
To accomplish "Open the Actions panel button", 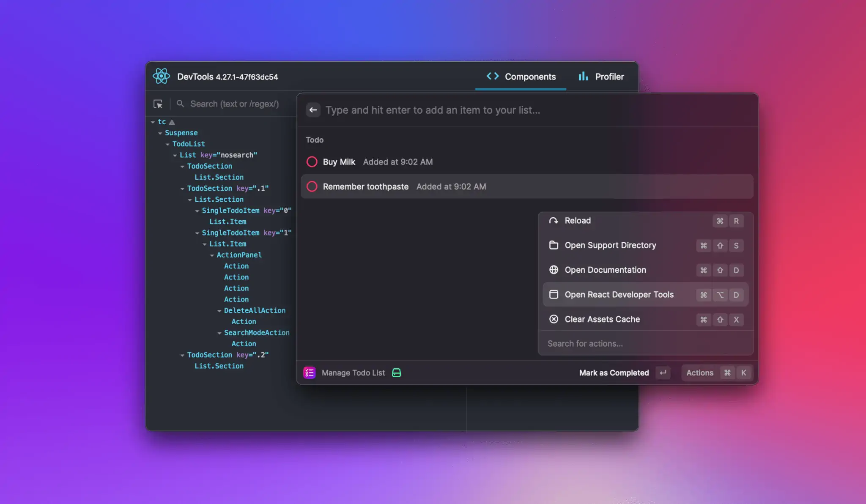I will pyautogui.click(x=700, y=373).
